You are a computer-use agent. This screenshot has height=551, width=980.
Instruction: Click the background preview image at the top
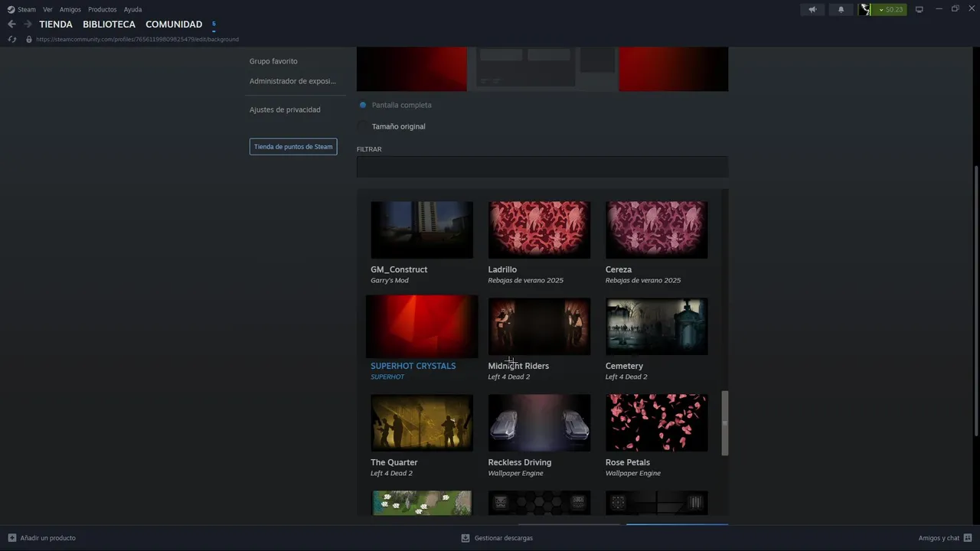pos(542,69)
